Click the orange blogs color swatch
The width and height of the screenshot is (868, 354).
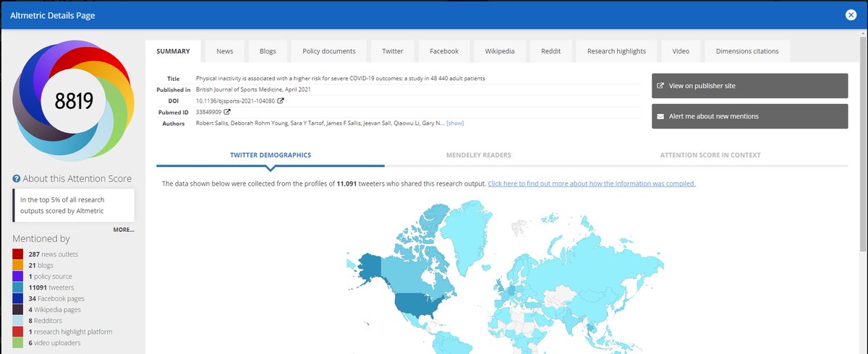pos(18,265)
